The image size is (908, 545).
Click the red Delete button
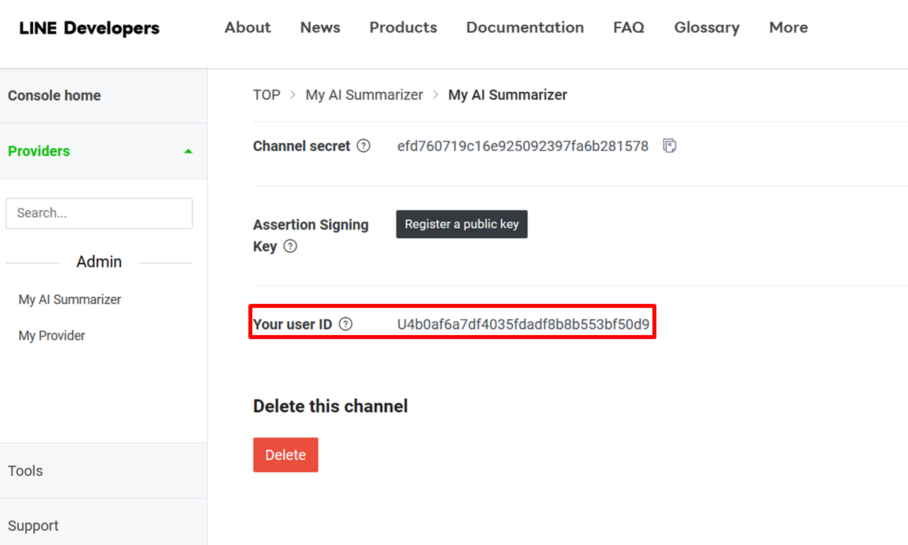(x=285, y=455)
